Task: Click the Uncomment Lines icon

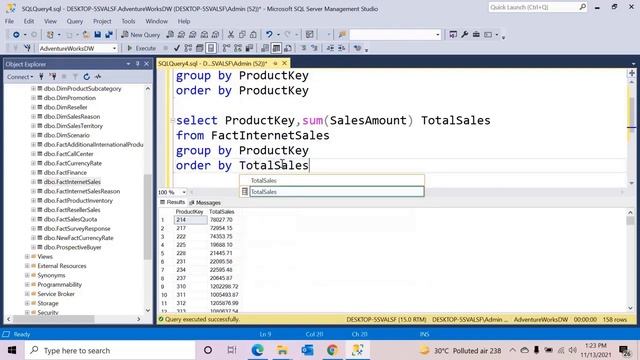Action: pyautogui.click(x=314, y=48)
